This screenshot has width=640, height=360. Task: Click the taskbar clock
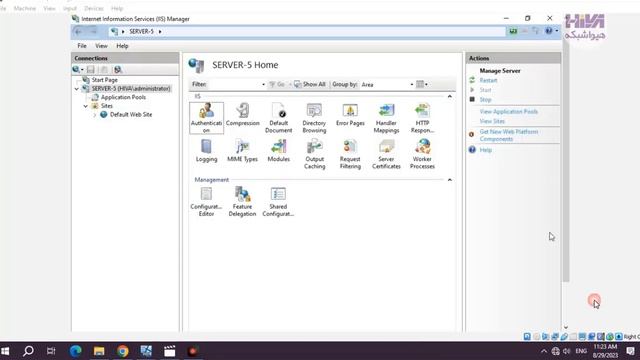click(x=605, y=351)
